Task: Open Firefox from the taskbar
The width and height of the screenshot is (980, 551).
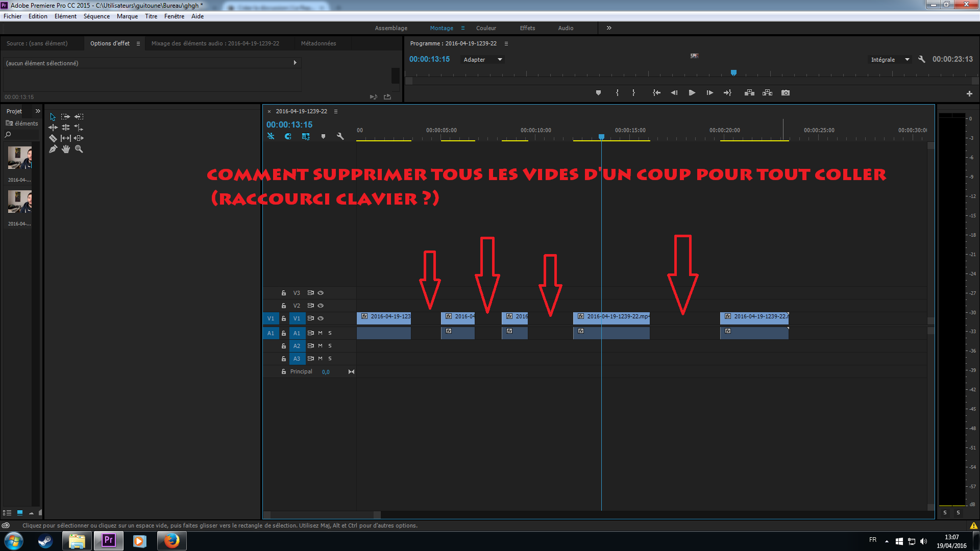Action: point(171,541)
